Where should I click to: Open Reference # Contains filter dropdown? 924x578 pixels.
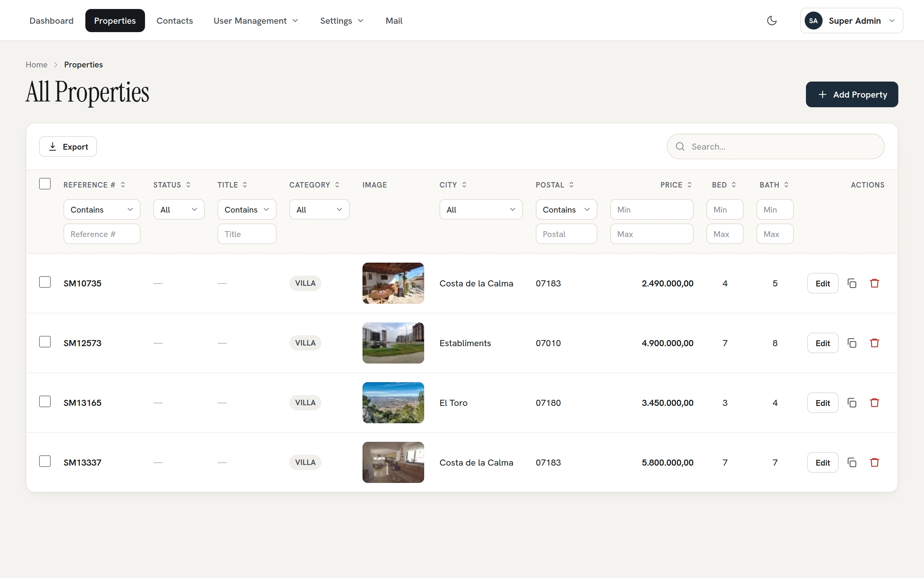[102, 209]
